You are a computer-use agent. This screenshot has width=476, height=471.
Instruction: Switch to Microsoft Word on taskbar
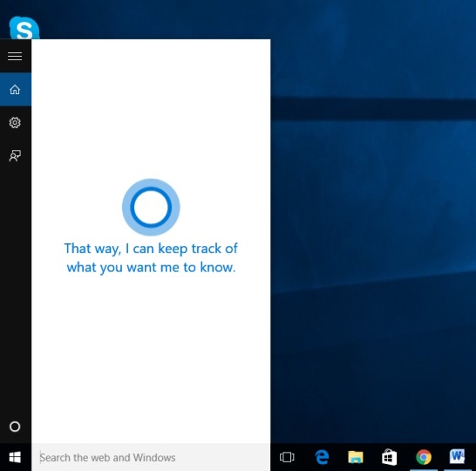pyautogui.click(x=457, y=456)
